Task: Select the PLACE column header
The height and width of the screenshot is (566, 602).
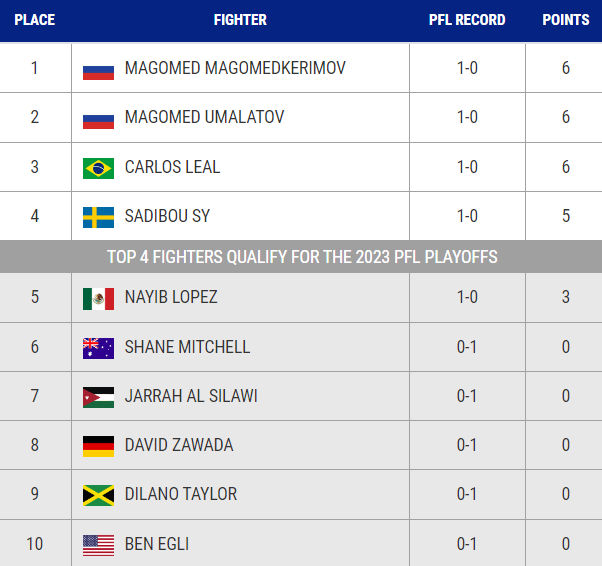Action: (x=35, y=20)
